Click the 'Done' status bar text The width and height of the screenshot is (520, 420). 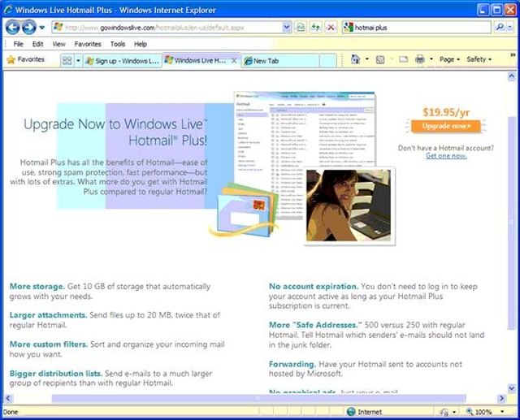click(x=11, y=412)
